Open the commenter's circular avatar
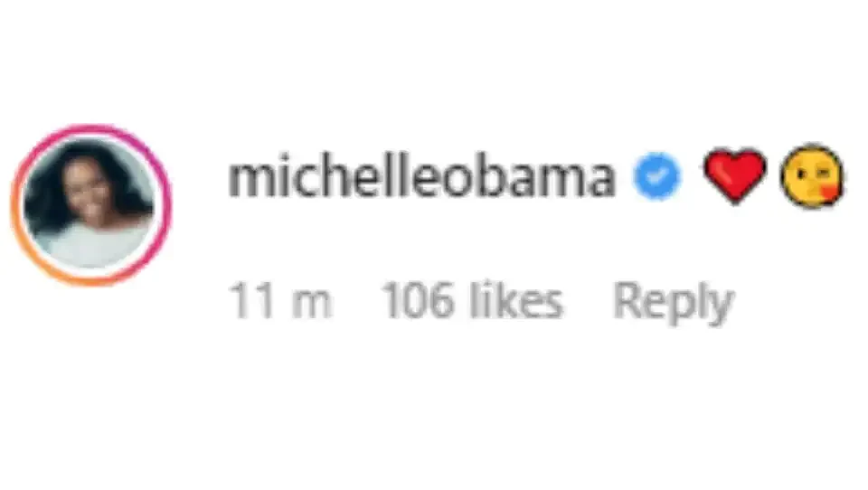The height and width of the screenshot is (490, 868). pyautogui.click(x=90, y=205)
